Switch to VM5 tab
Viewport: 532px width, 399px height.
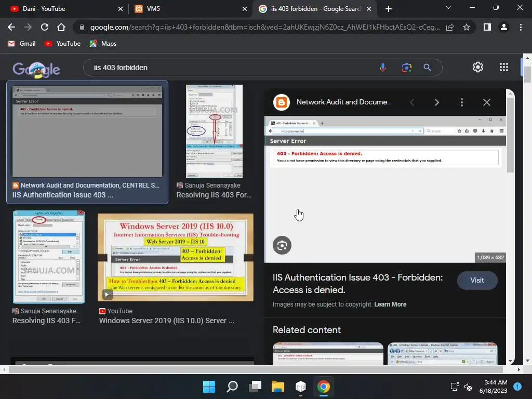[x=190, y=9]
